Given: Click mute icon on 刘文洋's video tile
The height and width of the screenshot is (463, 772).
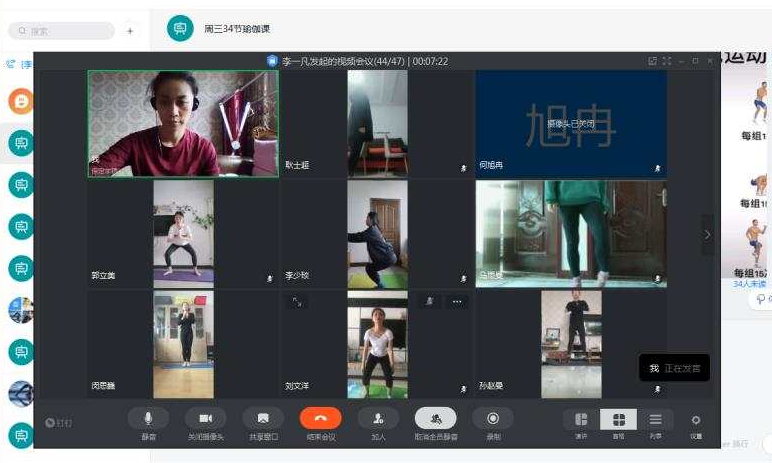Looking at the screenshot, I should pos(429,301).
